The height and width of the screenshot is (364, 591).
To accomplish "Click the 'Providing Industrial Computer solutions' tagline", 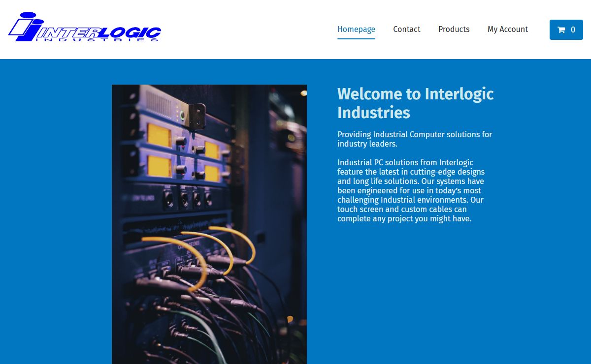I will 415,139.
